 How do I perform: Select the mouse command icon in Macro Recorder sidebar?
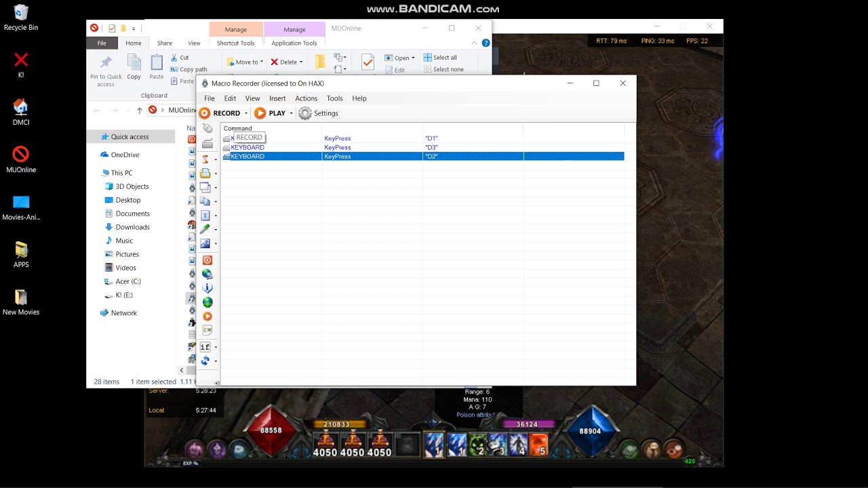[208, 129]
